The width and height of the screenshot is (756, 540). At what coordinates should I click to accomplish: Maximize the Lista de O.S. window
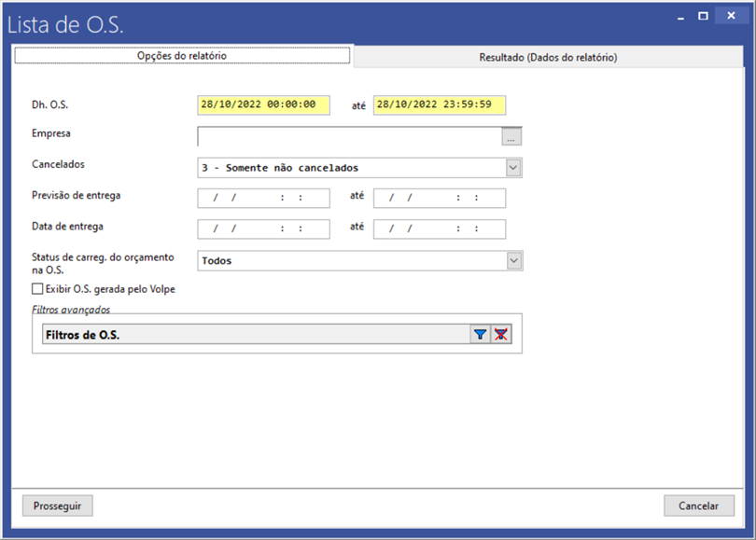point(703,16)
